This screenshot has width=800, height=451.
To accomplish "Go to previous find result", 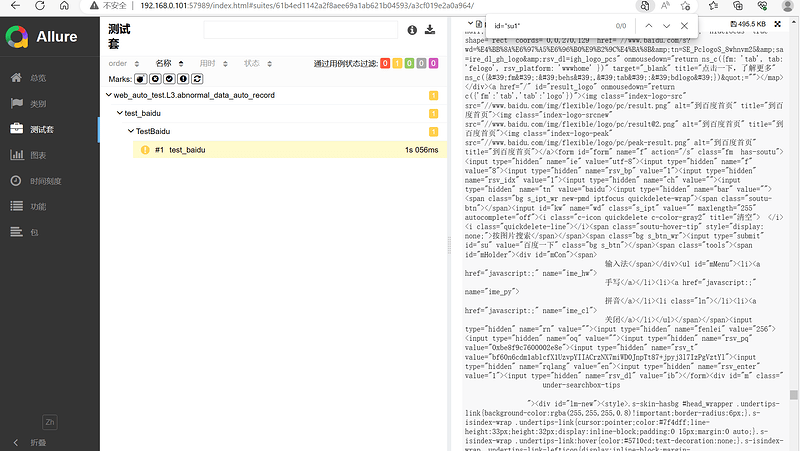I will (x=648, y=26).
